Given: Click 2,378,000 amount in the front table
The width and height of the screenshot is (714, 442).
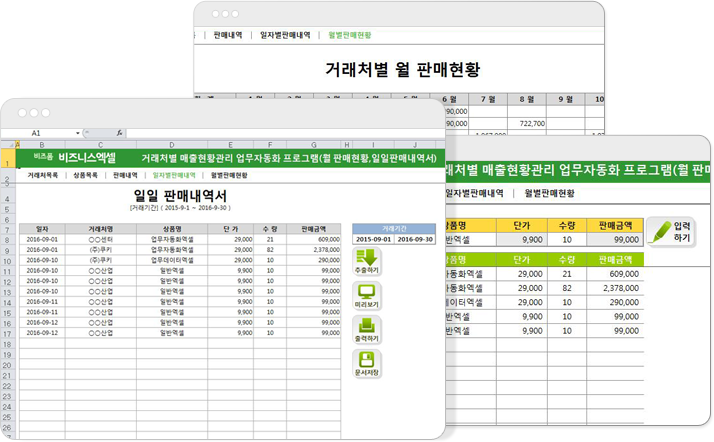Looking at the screenshot, I should tap(314, 250).
